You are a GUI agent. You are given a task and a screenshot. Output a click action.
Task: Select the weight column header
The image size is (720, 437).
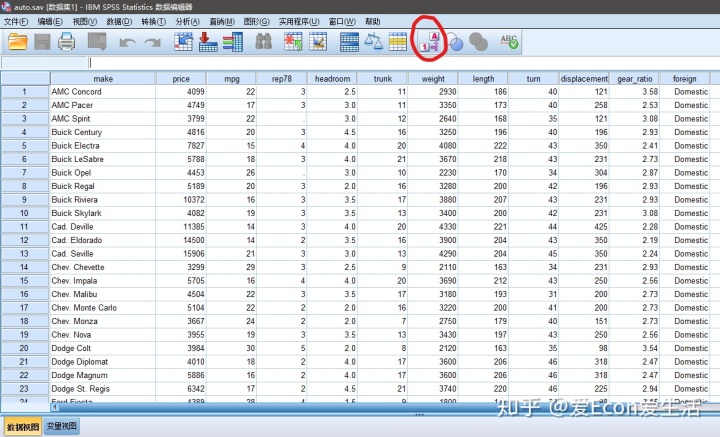(433, 78)
